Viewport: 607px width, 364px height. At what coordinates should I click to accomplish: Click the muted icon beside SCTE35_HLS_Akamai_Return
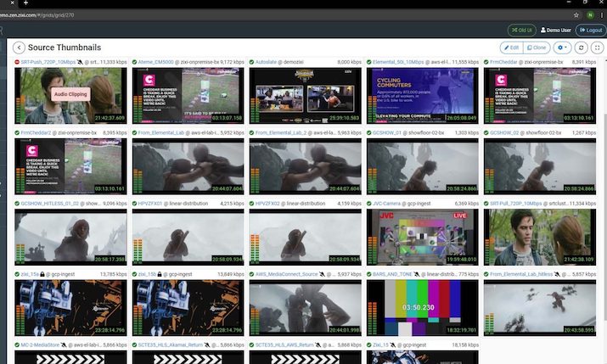(207, 345)
